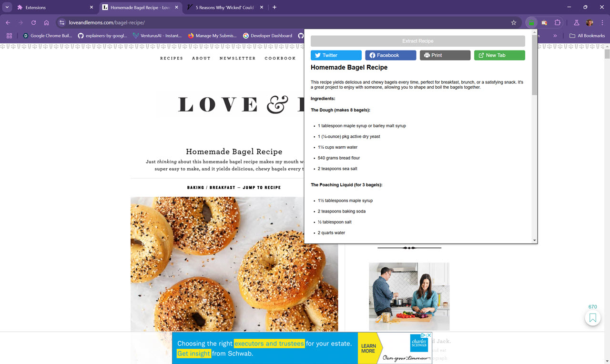Screen dimensions: 610x364
Task: Open the Extensions puzzle piece menu
Action: point(557,22)
